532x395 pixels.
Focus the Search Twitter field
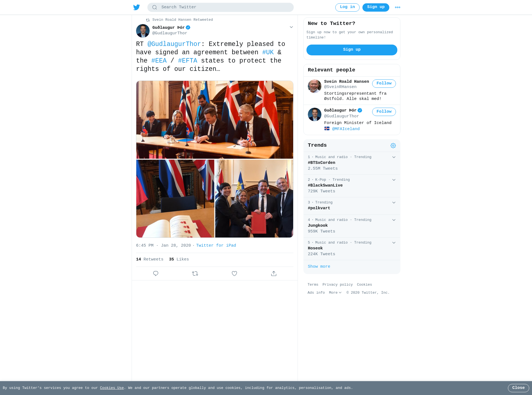[x=221, y=7]
